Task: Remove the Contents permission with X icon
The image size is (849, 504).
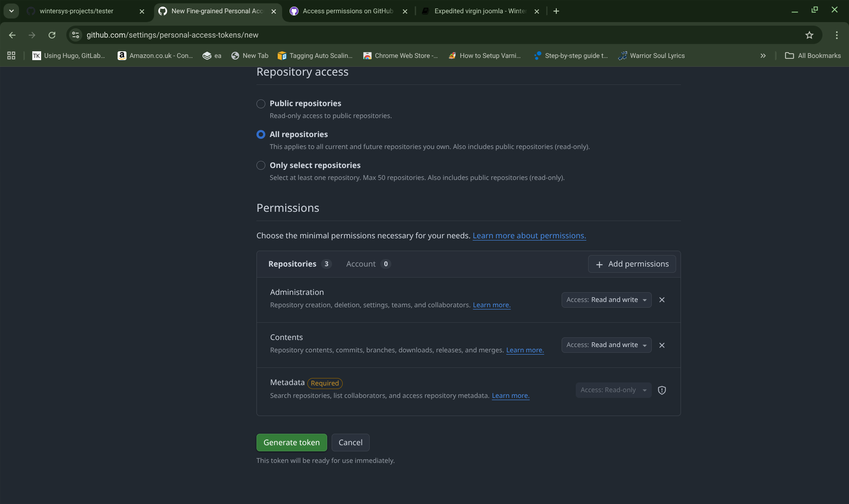Action: [x=662, y=345]
